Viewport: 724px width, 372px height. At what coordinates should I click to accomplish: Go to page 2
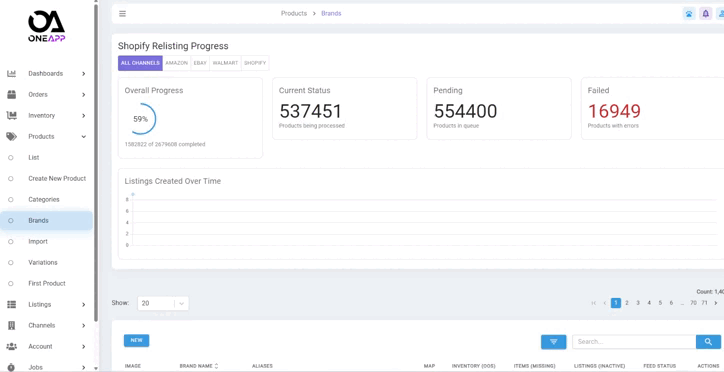click(x=627, y=303)
